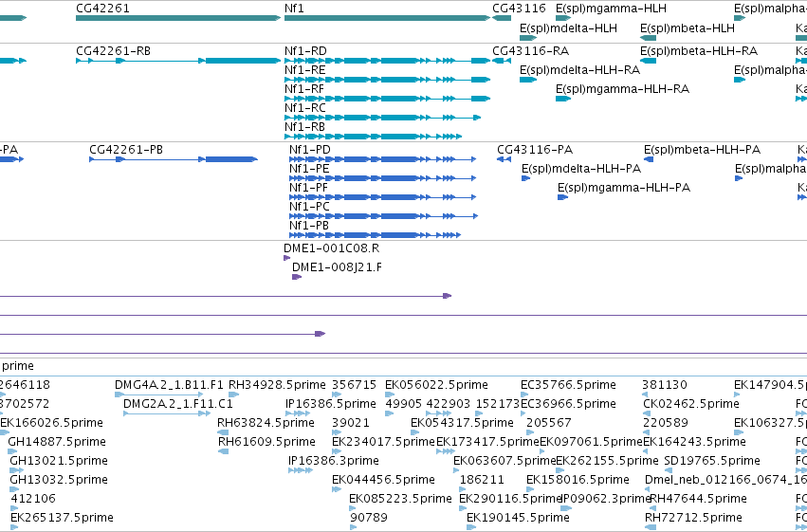Viewport: 807px width, 532px height.
Task: Select protein Nf1-PC
Action: coord(383,216)
